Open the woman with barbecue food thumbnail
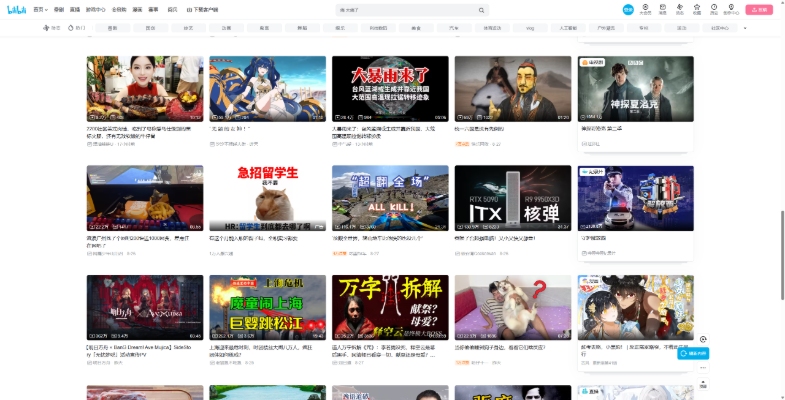Viewport: 785px width, 400px height. coord(145,89)
